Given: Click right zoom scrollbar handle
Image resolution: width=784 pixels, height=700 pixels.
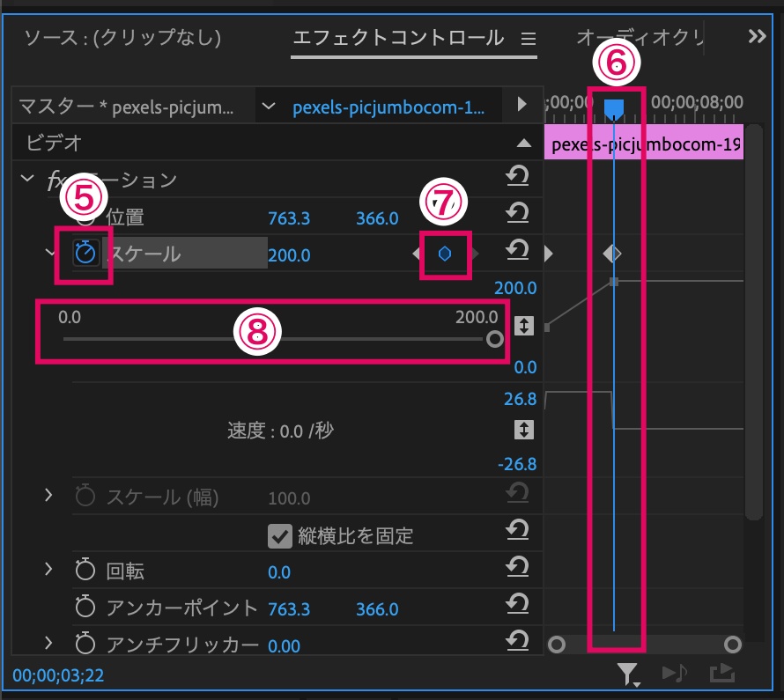Looking at the screenshot, I should click(733, 645).
